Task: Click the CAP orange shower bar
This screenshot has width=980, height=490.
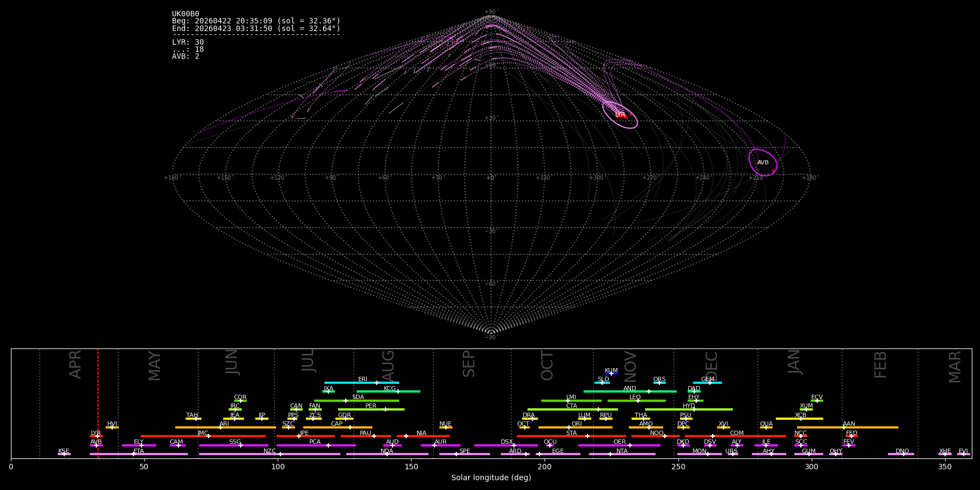Action: pos(338,427)
